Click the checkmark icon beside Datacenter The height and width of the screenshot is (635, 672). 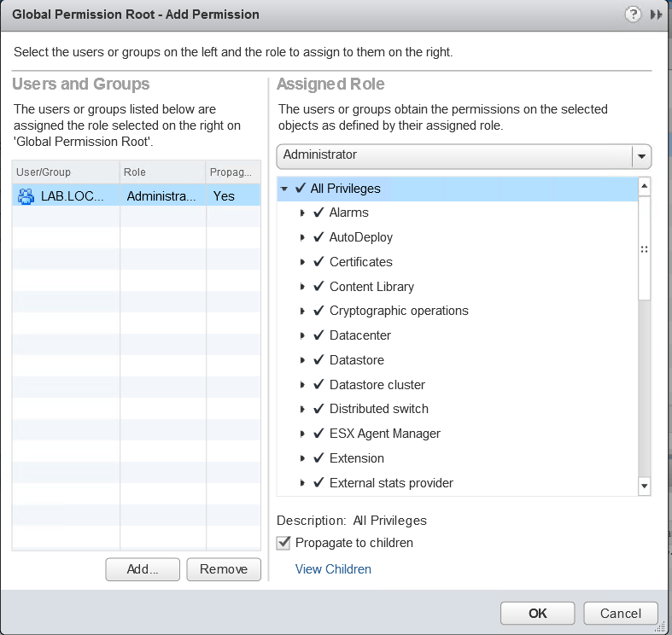click(x=319, y=335)
